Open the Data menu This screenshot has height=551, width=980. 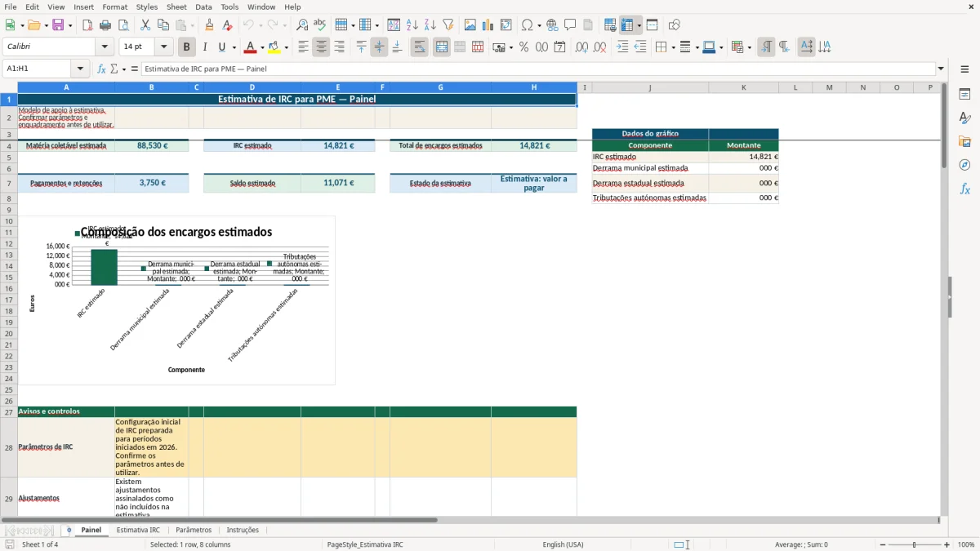(203, 7)
